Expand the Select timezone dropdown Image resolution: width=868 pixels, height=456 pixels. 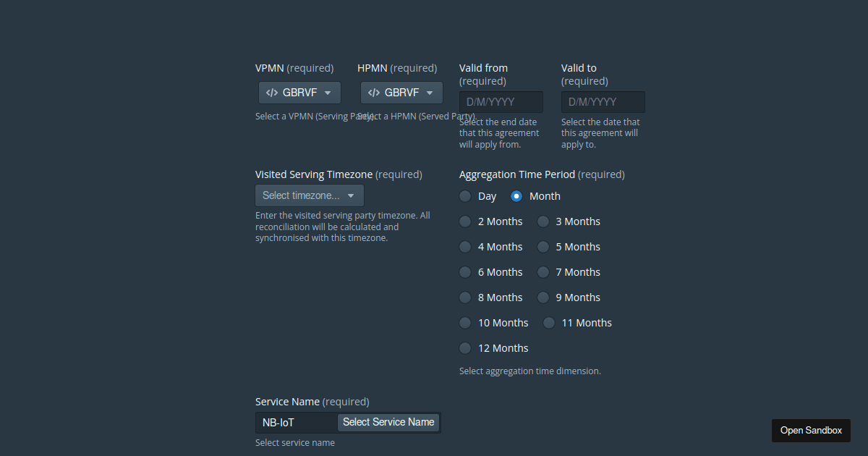(x=310, y=195)
